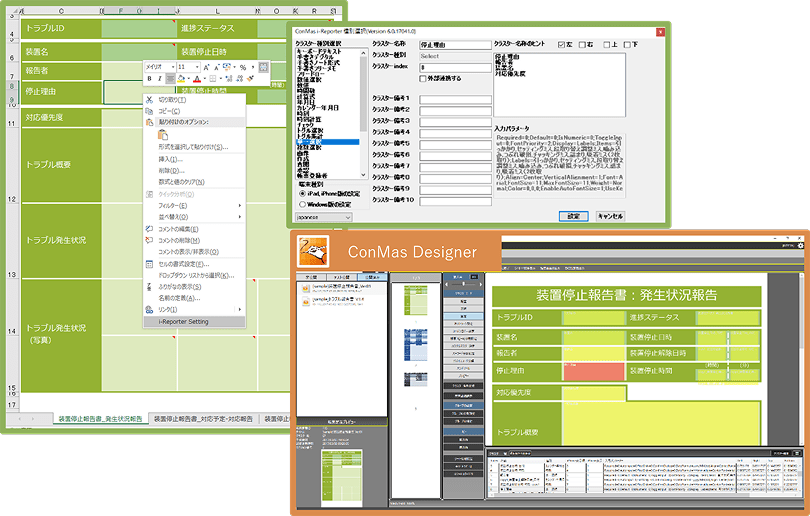This screenshot has width=810, height=516.
Task: Switch to sheet tab 装置停止報告書_対応予定-対応報告
Action: (x=203, y=419)
